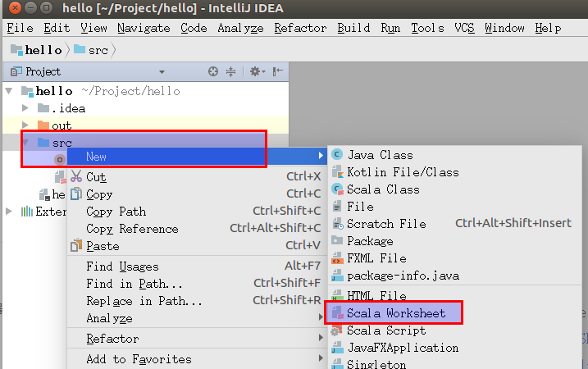Click the External Libraries bars icon

pos(26,212)
